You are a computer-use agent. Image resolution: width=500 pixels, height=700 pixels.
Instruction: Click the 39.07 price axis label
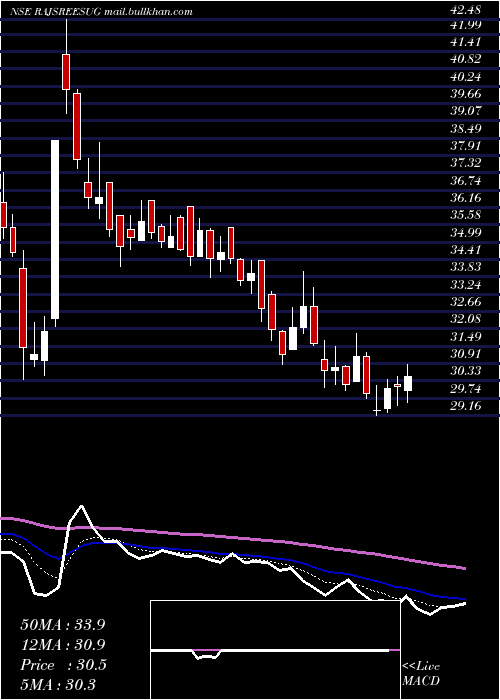pyautogui.click(x=465, y=112)
